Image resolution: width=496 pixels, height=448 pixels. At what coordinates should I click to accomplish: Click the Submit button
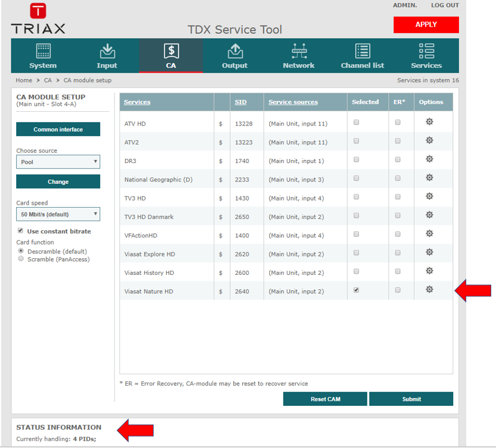[x=411, y=399]
